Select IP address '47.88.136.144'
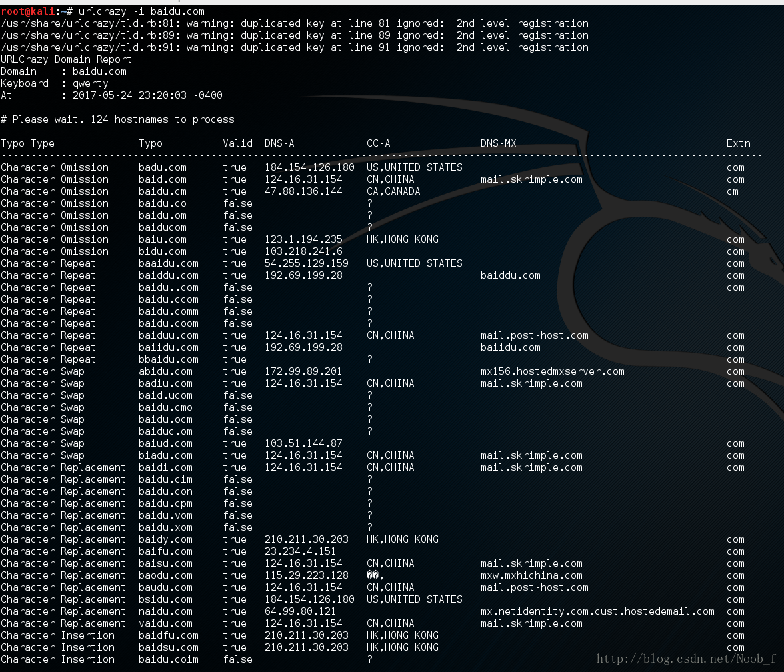Screen dimensions: 784x672 click(x=303, y=191)
